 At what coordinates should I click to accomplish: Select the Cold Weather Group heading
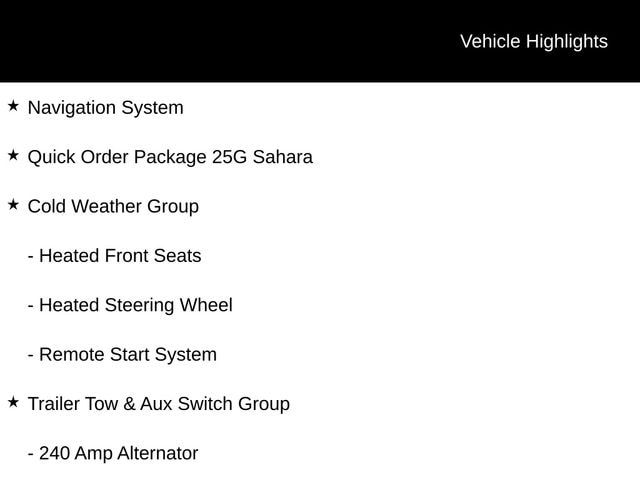113,207
